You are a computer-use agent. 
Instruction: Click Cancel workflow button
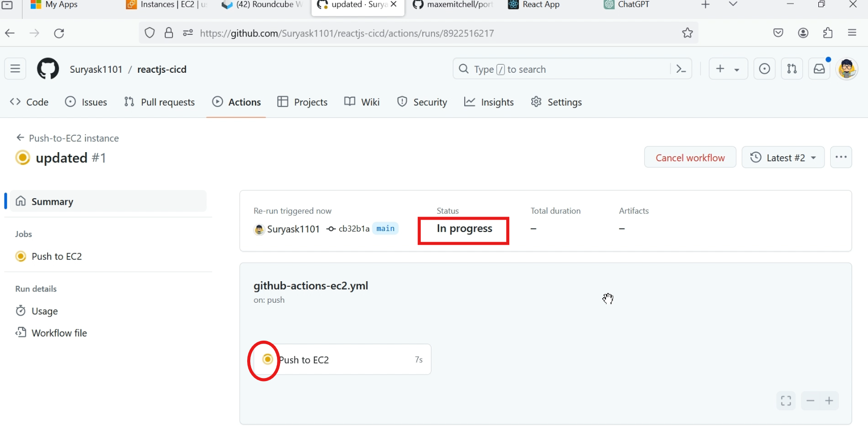click(x=690, y=157)
